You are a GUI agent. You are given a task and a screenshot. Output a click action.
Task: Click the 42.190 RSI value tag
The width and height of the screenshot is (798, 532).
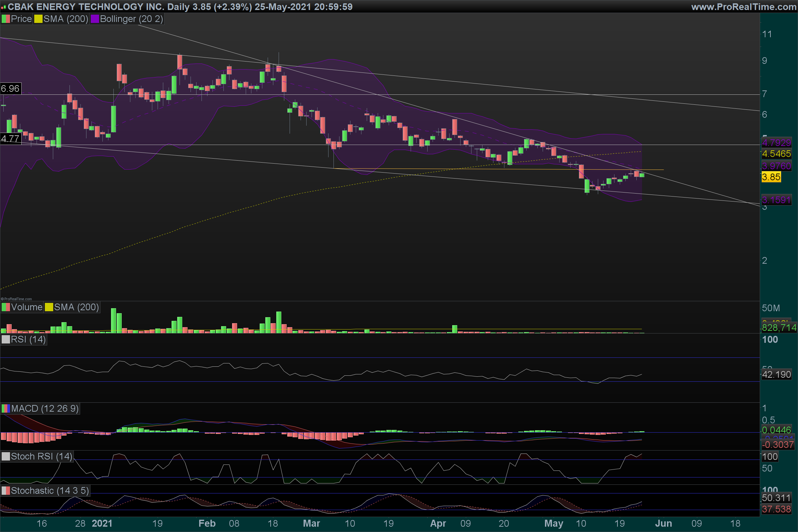(776, 375)
